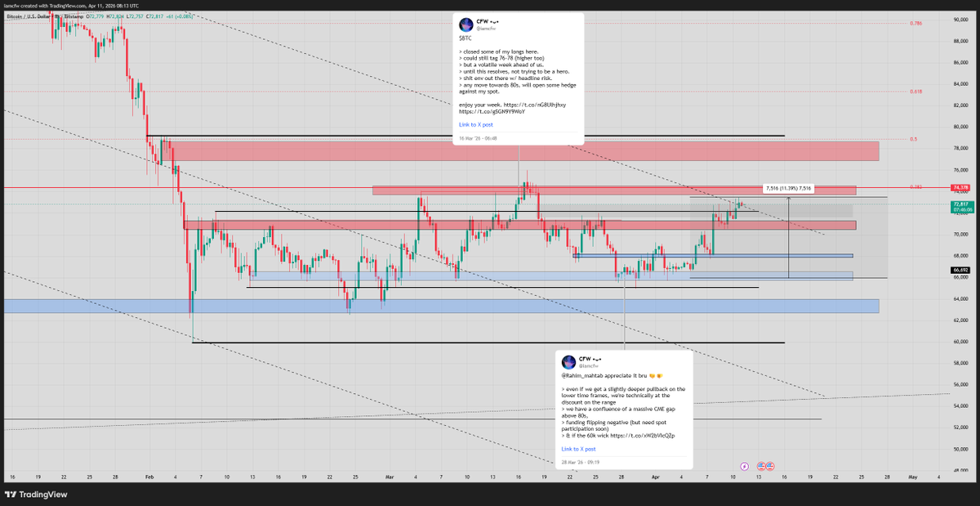Click the 80,000 price axis label

click(x=960, y=127)
